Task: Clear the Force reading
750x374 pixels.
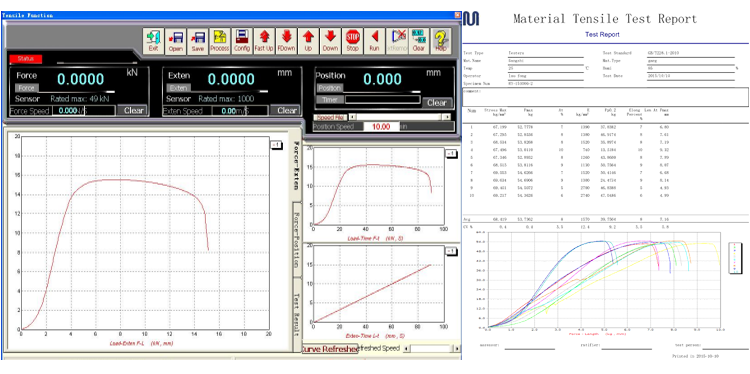Action: [x=133, y=110]
